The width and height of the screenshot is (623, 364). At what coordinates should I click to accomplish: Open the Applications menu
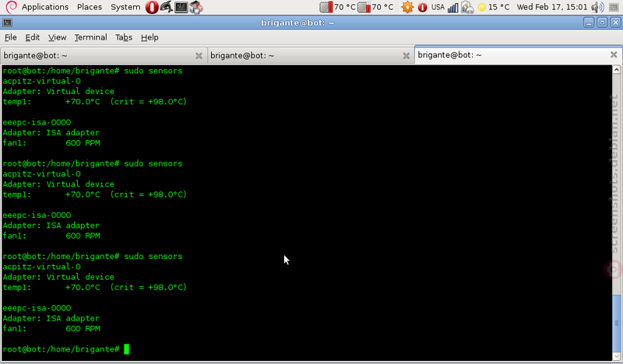(x=45, y=7)
